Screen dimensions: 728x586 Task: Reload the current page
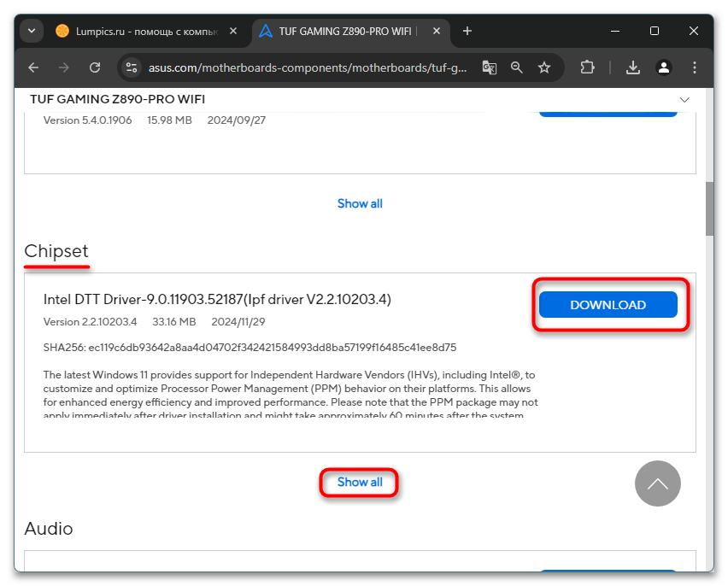pyautogui.click(x=95, y=67)
